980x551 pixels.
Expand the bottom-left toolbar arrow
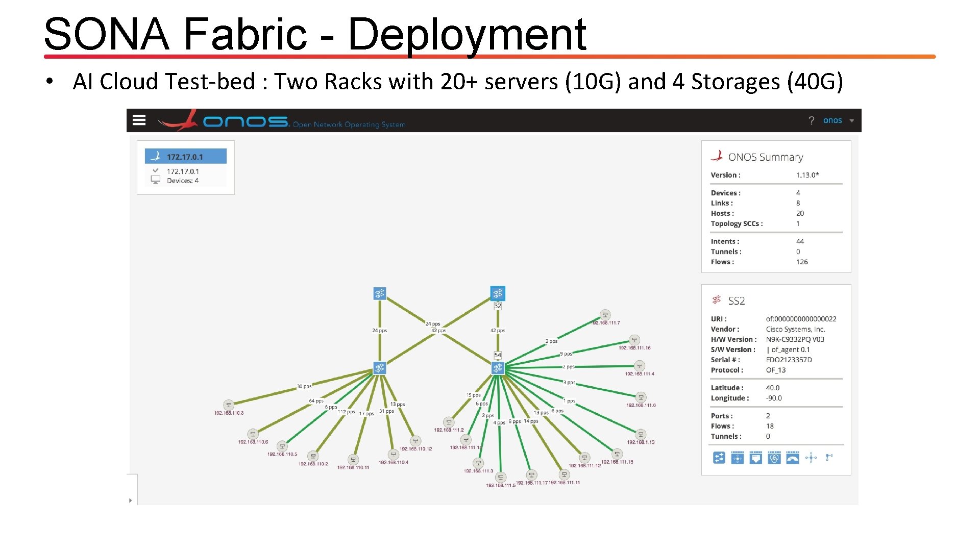click(x=131, y=500)
